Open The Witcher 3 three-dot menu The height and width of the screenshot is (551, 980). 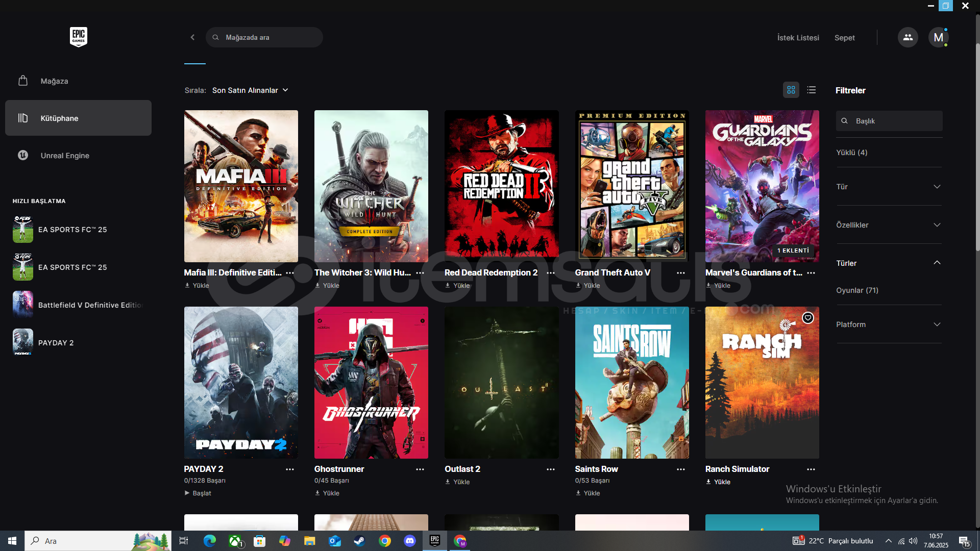tap(420, 273)
